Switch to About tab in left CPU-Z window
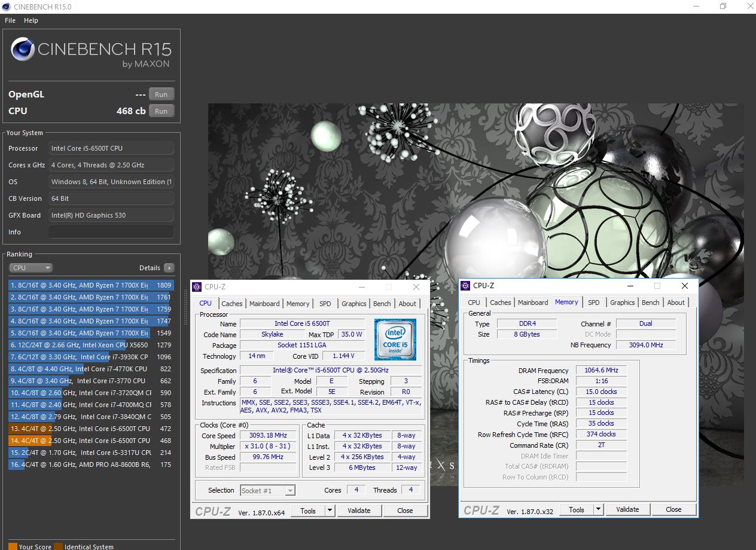This screenshot has width=756, height=550. click(x=407, y=304)
